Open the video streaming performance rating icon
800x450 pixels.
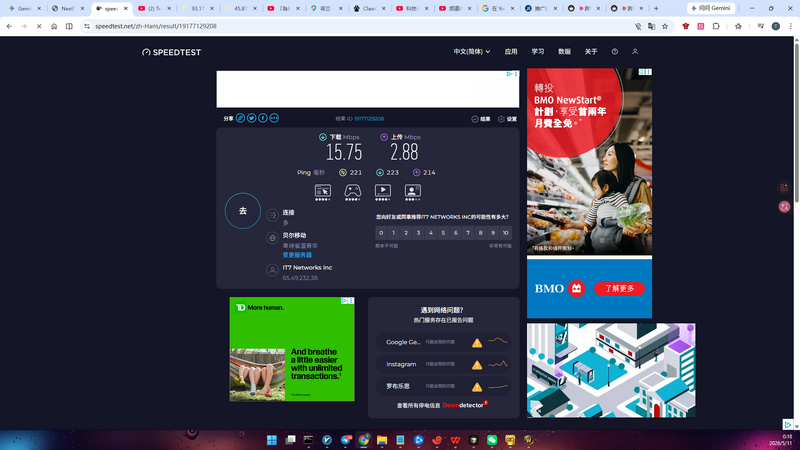pyautogui.click(x=383, y=192)
